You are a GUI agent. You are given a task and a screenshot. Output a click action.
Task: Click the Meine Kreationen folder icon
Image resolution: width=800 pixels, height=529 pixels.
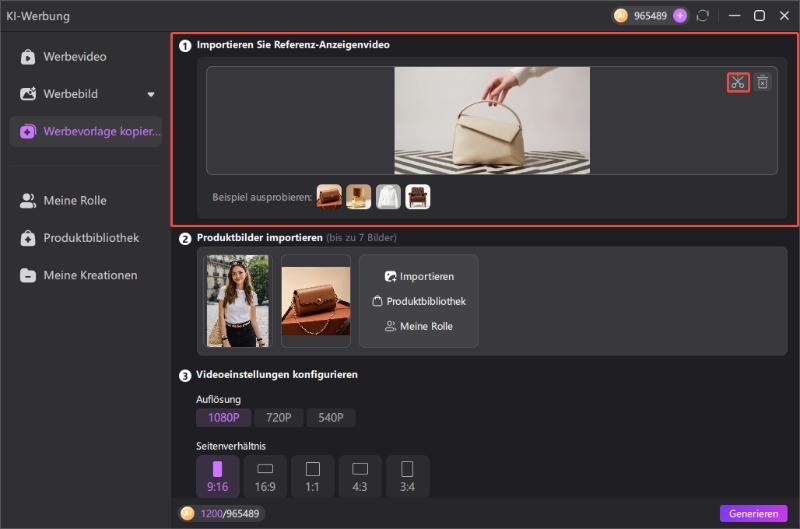(x=28, y=275)
